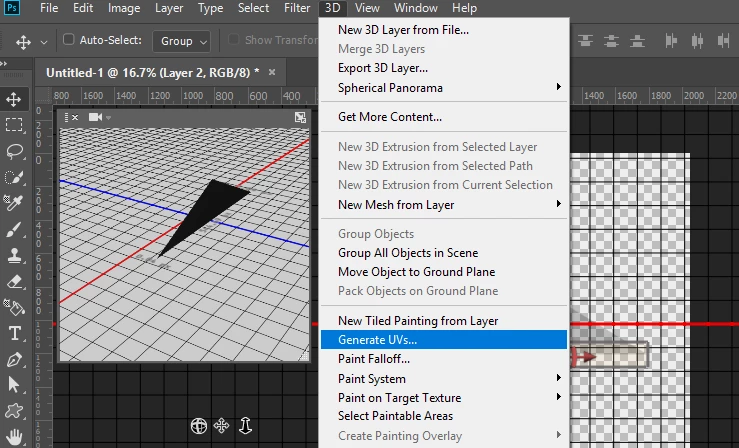
Task: Open the Select menu
Action: (x=253, y=8)
